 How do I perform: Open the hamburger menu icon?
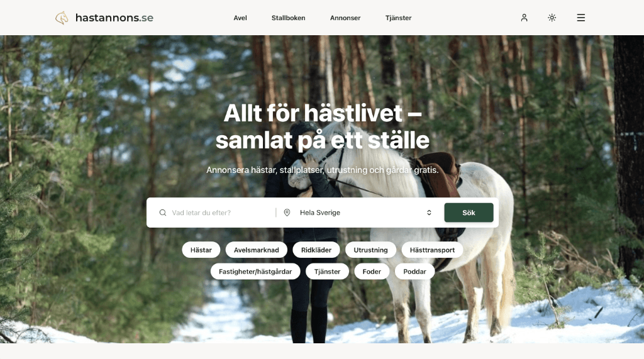580,18
